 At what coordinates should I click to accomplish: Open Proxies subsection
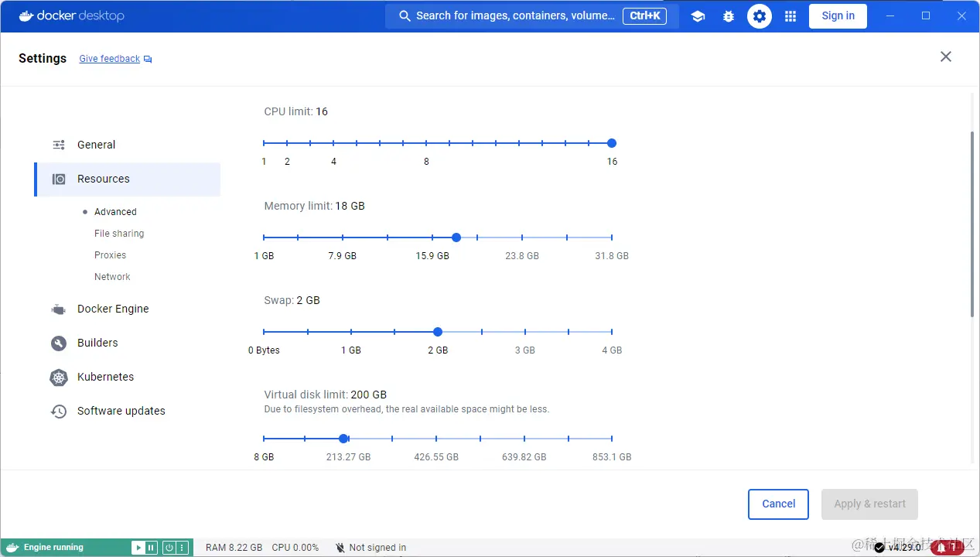pos(110,255)
